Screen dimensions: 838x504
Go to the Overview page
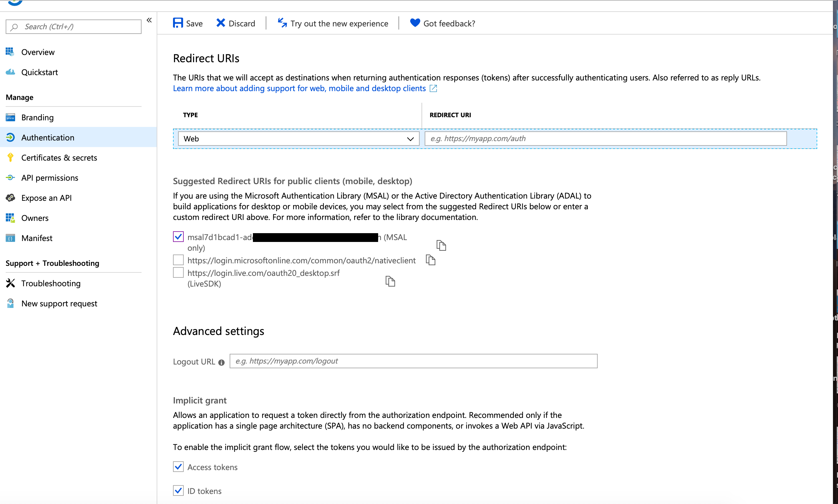tap(38, 52)
